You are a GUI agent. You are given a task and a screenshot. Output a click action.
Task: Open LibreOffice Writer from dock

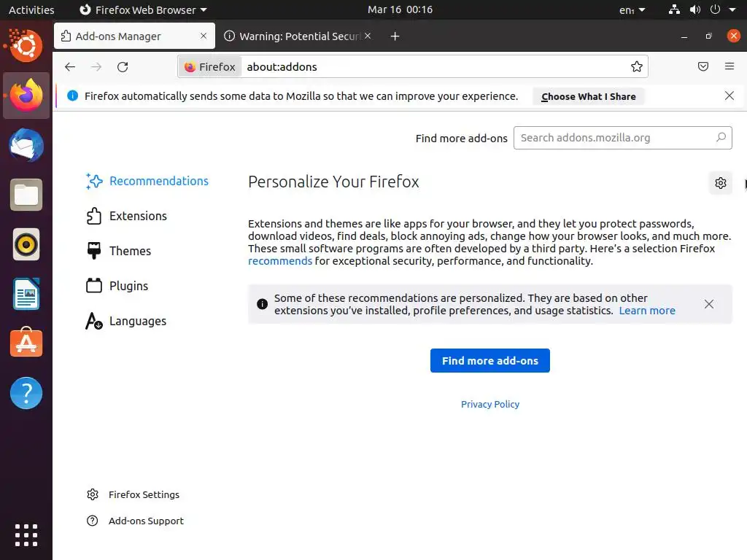pyautogui.click(x=26, y=295)
